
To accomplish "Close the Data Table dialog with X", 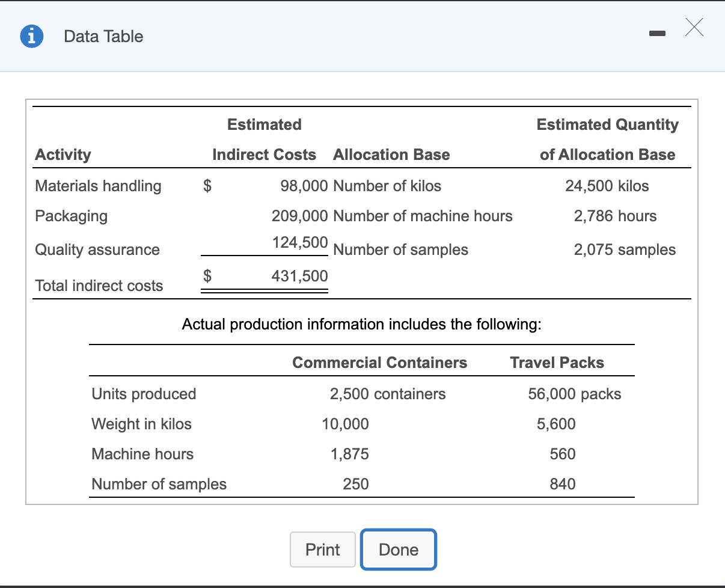I will pyautogui.click(x=693, y=27).
